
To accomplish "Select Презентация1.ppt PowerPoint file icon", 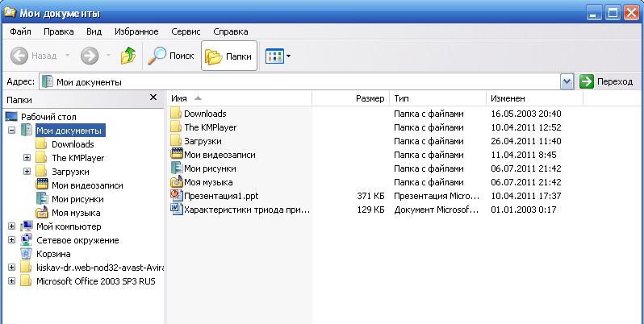I will tap(176, 196).
